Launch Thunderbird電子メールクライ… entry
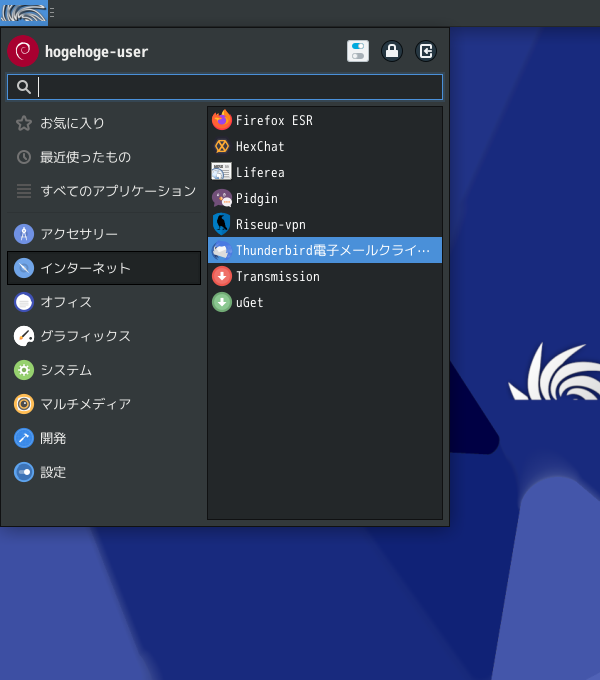 (325, 250)
